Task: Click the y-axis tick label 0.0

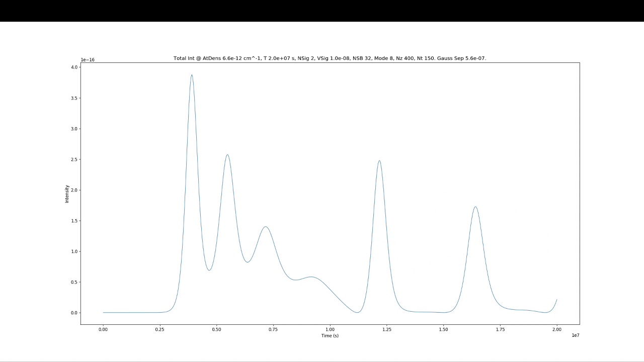Action: click(74, 313)
